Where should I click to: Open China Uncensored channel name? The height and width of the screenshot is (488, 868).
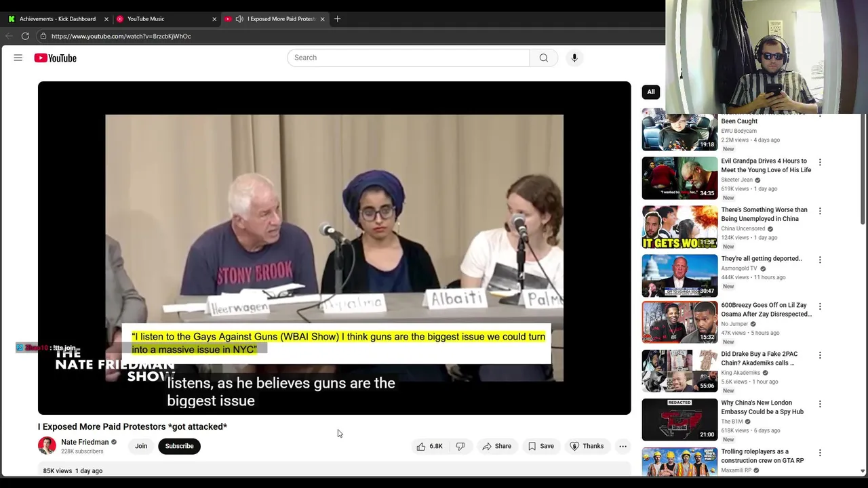tap(743, 228)
